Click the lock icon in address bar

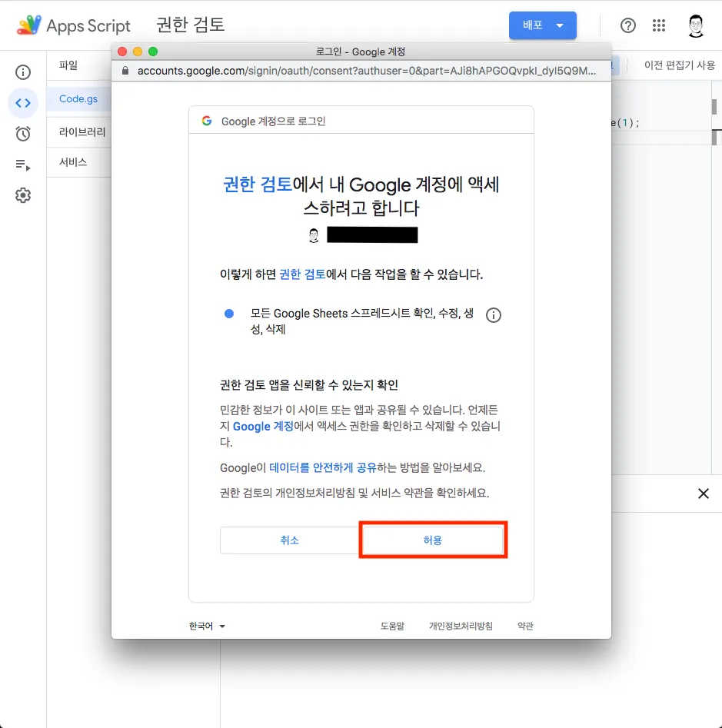pos(125,71)
